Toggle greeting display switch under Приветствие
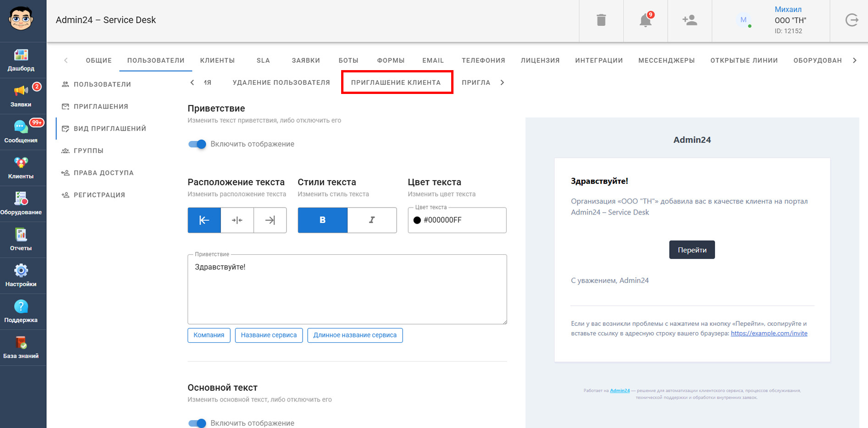This screenshot has height=428, width=868. (x=198, y=144)
